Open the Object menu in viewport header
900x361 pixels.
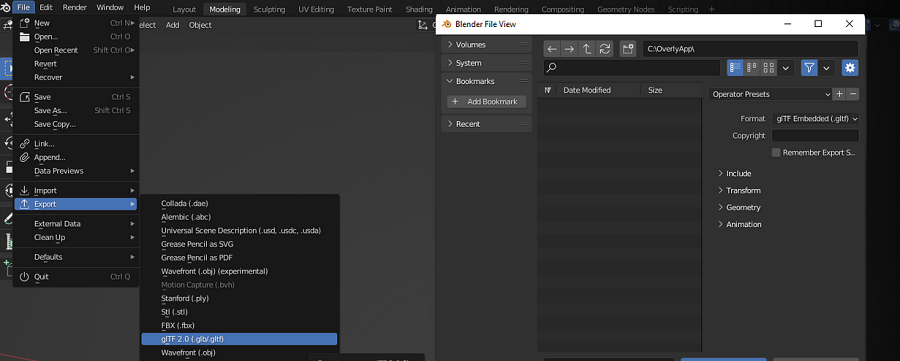coord(200,25)
